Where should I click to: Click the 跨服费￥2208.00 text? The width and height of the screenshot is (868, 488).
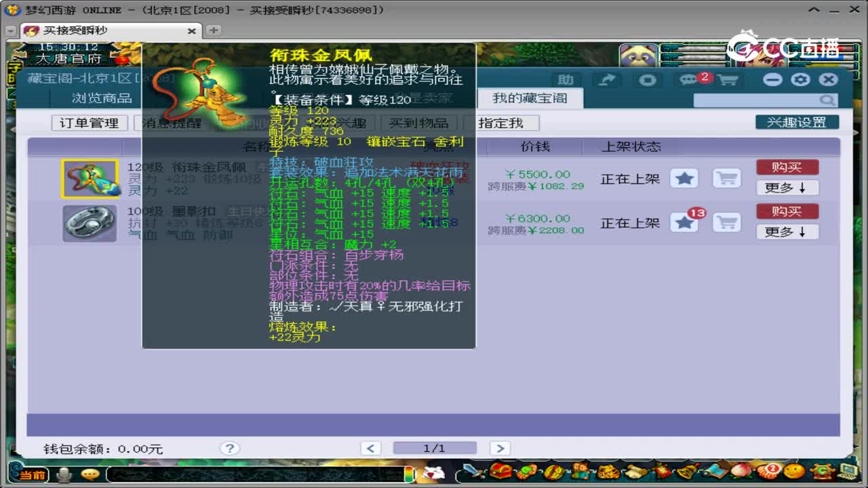pyautogui.click(x=536, y=230)
